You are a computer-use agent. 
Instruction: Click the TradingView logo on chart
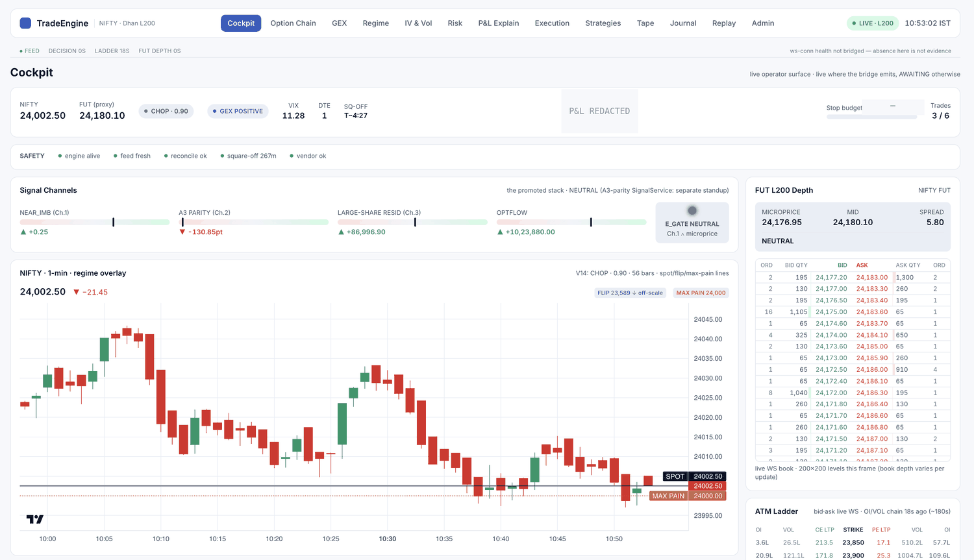[x=35, y=519]
